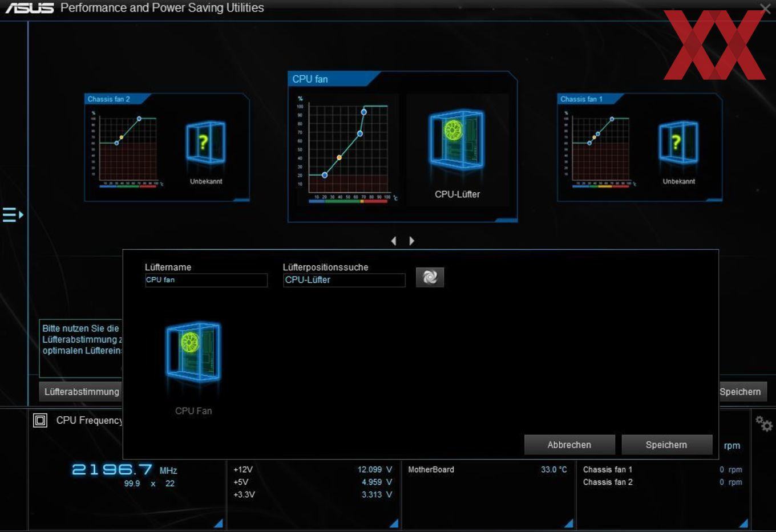Expand the temperature panel corner triangle

coord(568,523)
